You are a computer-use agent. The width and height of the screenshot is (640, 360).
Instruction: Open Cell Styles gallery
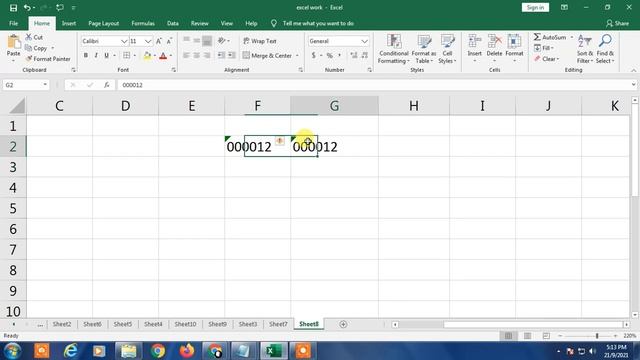(447, 49)
